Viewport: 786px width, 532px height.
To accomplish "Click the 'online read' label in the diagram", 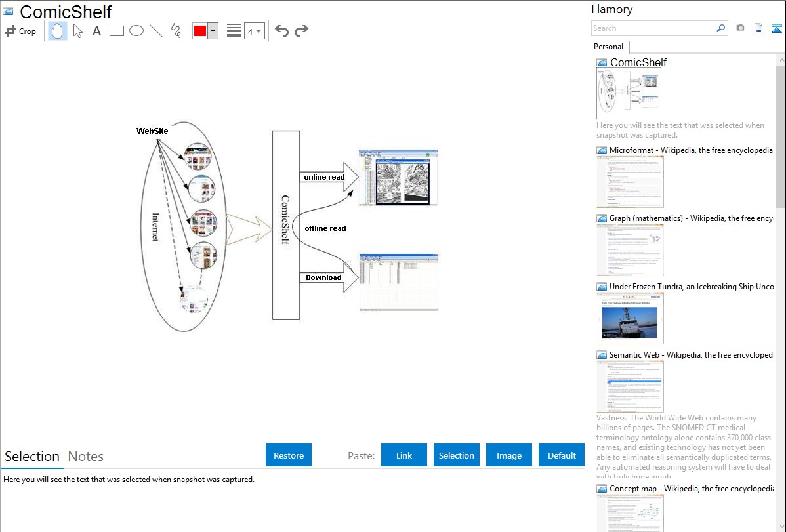I will tap(324, 177).
